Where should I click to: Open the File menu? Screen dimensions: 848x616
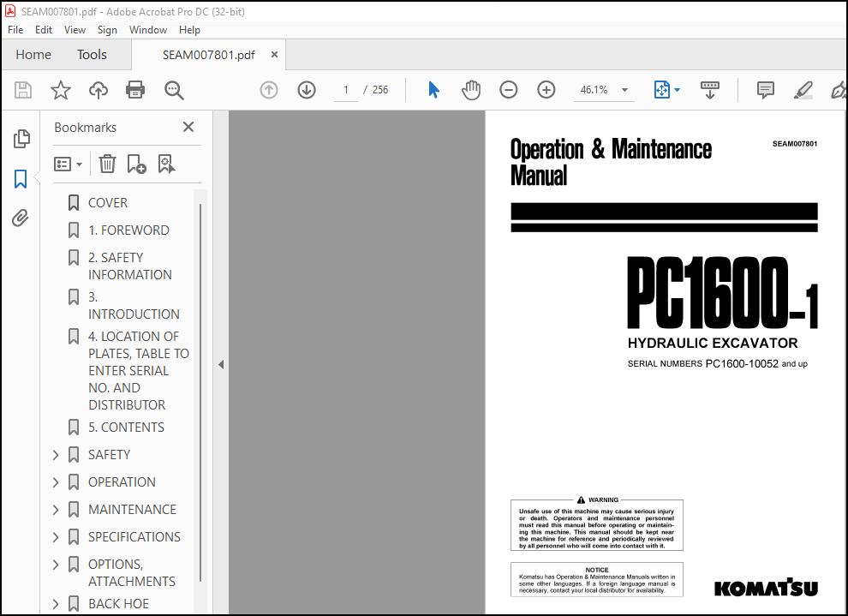click(15, 30)
